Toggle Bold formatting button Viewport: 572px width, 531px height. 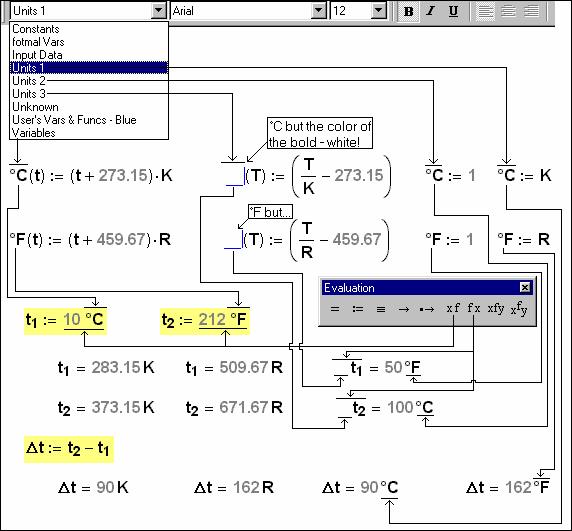(408, 11)
